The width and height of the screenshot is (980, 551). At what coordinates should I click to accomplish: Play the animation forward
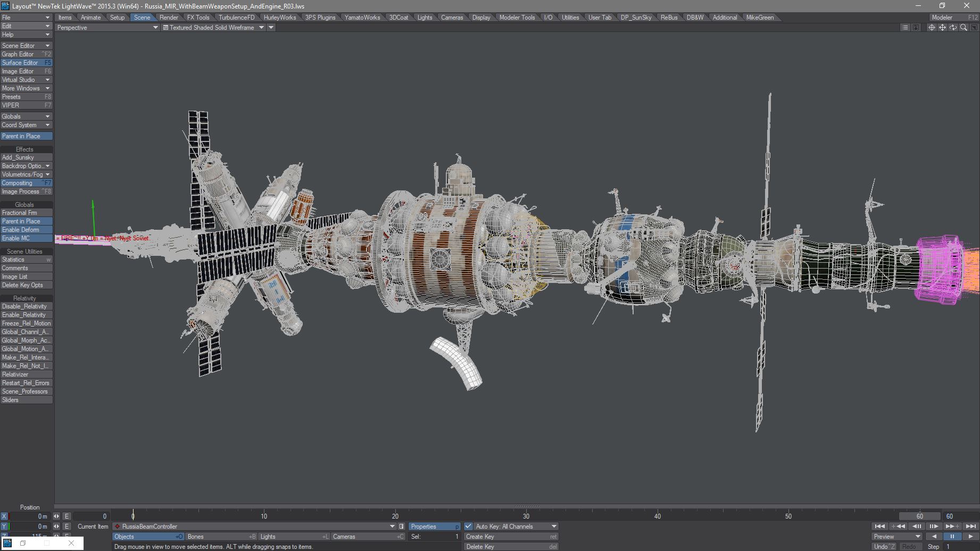click(x=970, y=537)
